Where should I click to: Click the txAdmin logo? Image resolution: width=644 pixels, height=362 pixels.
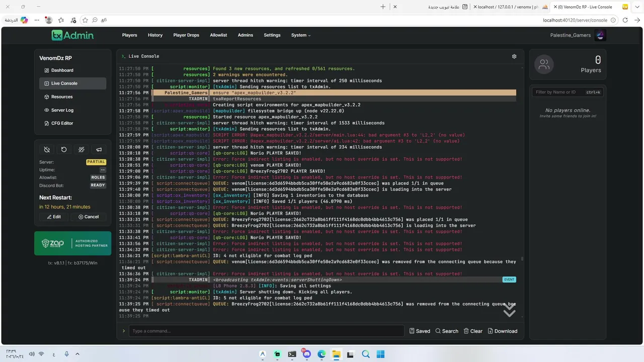click(x=72, y=35)
